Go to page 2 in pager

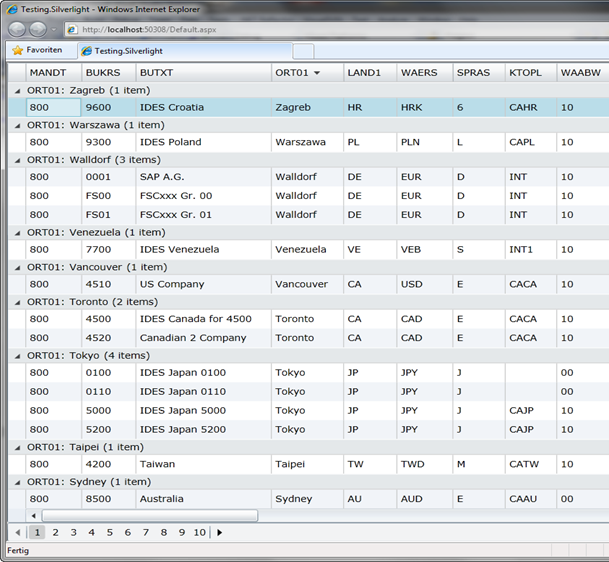coord(55,533)
